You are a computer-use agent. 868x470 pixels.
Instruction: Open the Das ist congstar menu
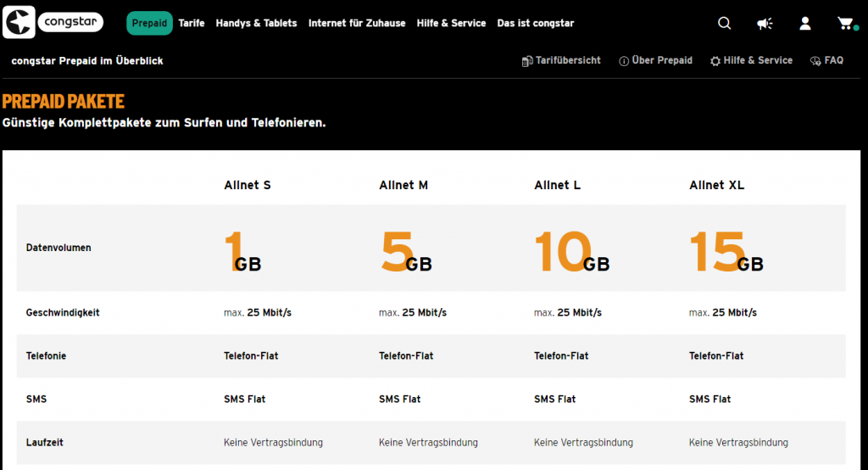tap(536, 23)
